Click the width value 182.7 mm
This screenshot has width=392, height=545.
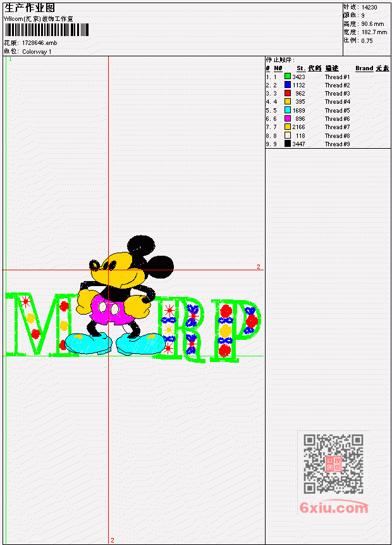coord(374,32)
